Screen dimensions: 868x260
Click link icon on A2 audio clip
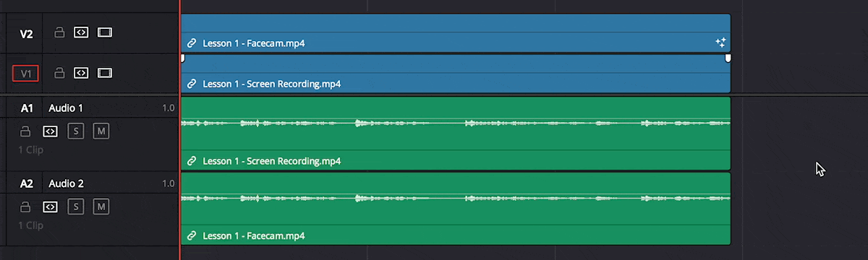(192, 236)
